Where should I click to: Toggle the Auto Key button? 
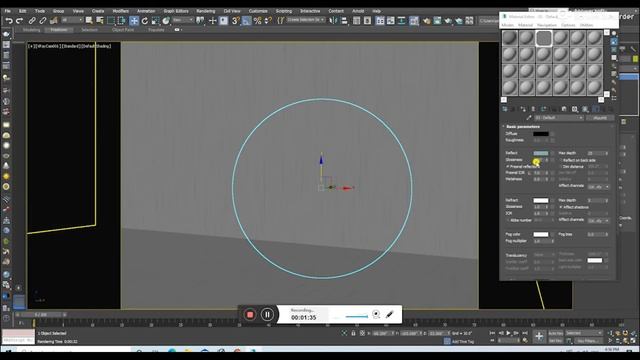[x=556, y=333]
